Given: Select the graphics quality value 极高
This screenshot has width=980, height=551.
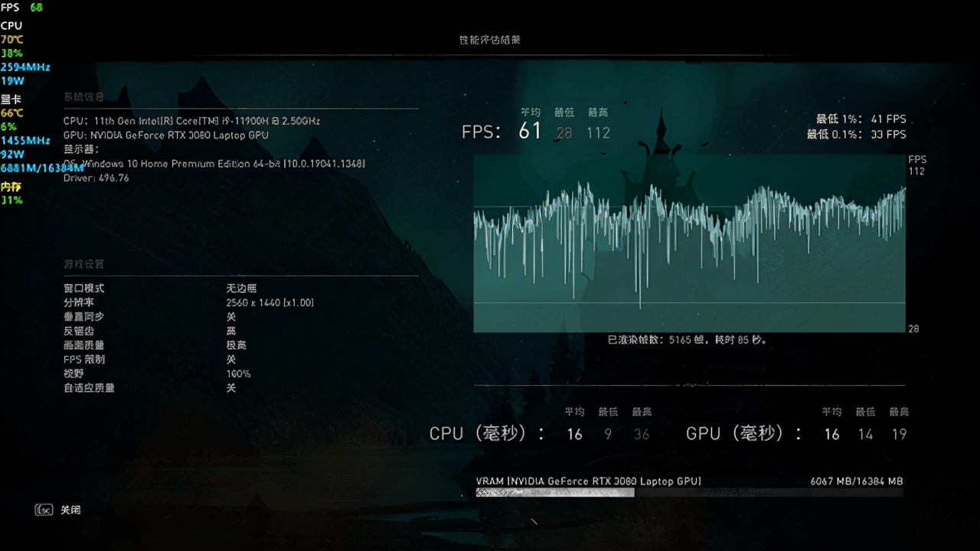Looking at the screenshot, I should 236,345.
